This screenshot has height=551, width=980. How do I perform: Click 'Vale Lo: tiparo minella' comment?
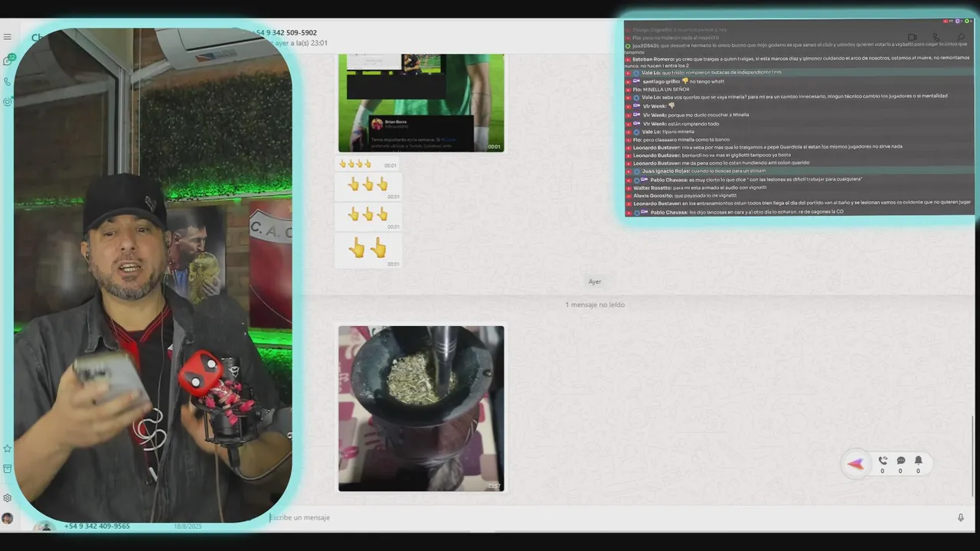click(x=660, y=132)
